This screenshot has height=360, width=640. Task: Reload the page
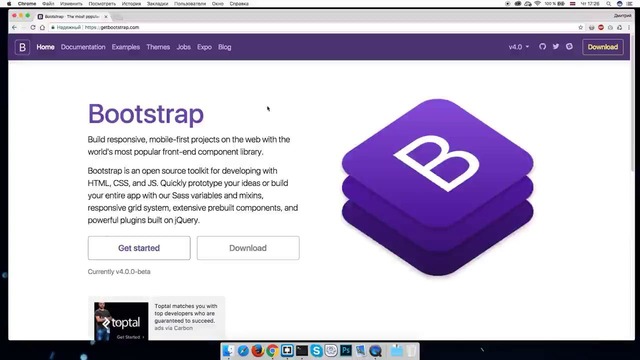[33, 27]
